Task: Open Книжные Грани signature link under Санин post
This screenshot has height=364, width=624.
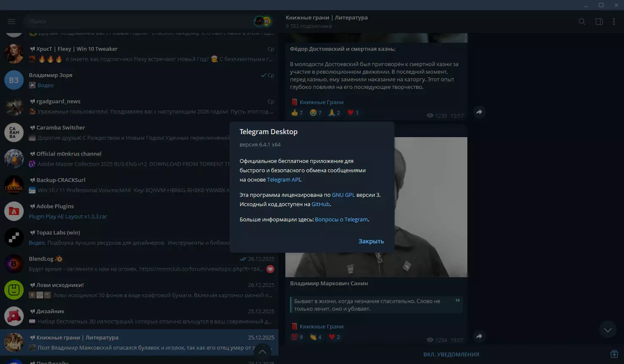Action: (x=321, y=326)
